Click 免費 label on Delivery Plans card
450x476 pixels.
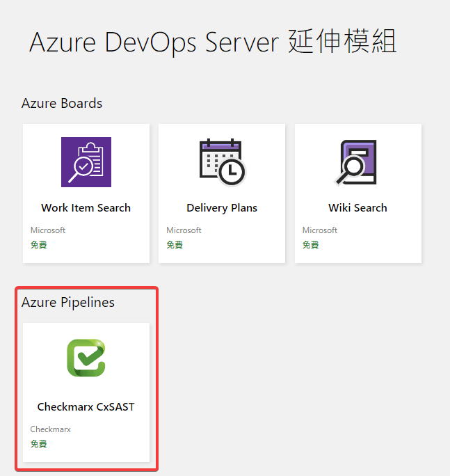tap(175, 245)
